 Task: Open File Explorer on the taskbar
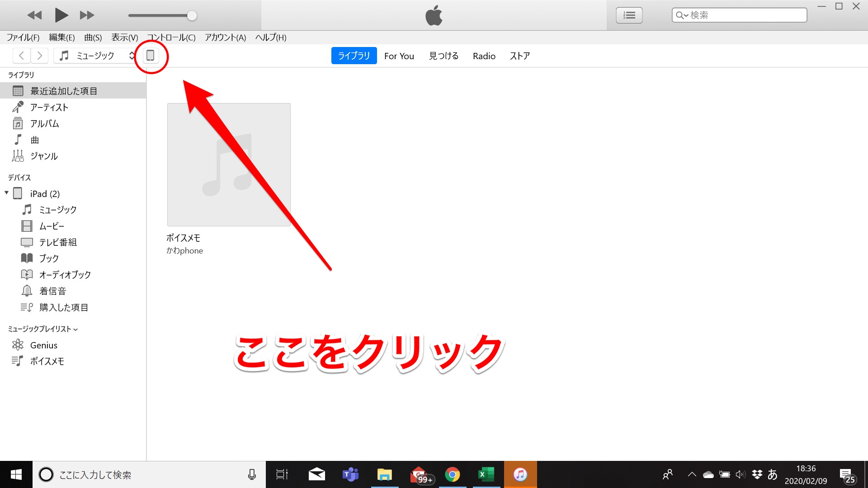384,474
